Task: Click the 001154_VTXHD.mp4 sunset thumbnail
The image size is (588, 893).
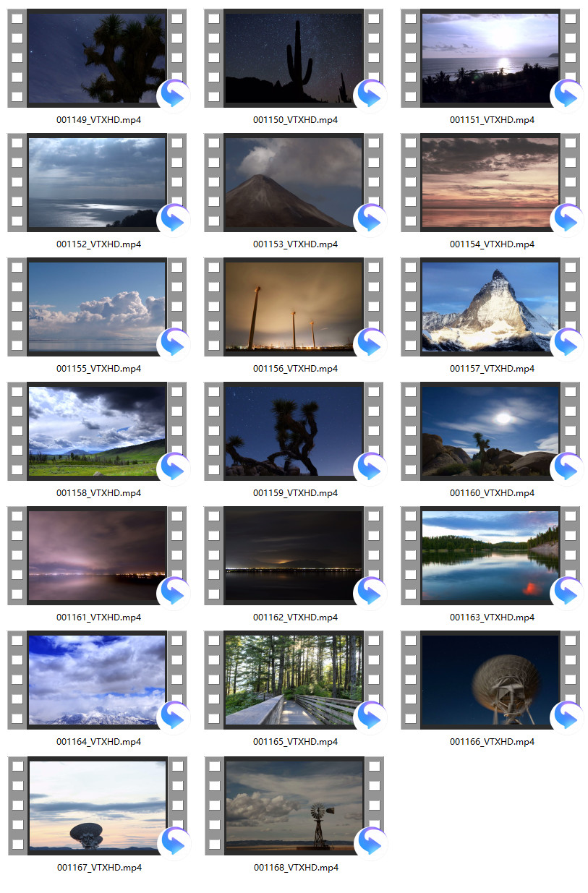Action: [490, 182]
